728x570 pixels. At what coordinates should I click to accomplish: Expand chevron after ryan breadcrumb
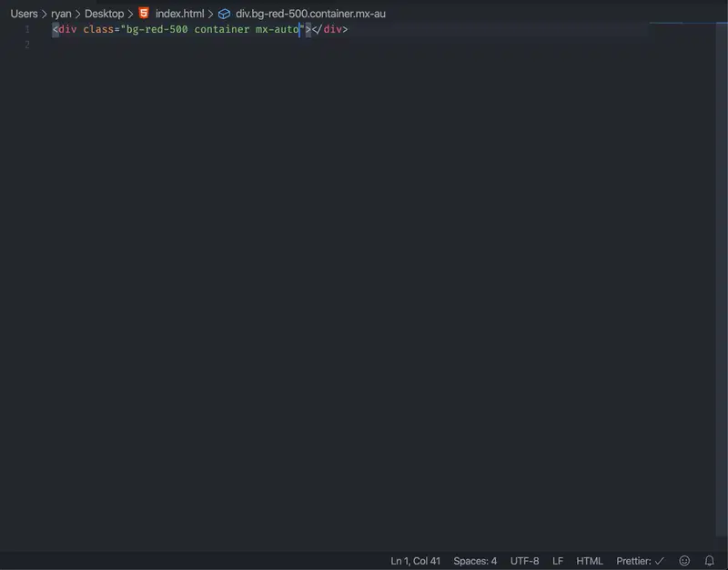click(x=78, y=14)
